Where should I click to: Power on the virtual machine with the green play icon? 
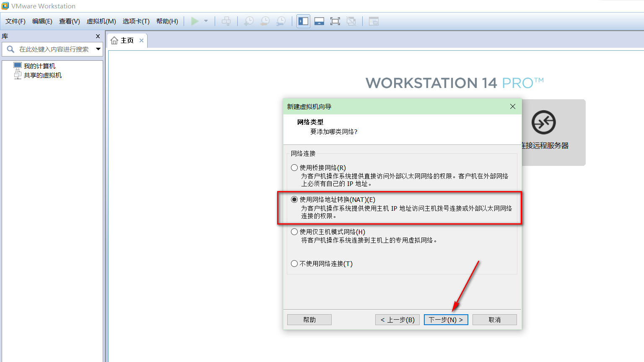[195, 21]
